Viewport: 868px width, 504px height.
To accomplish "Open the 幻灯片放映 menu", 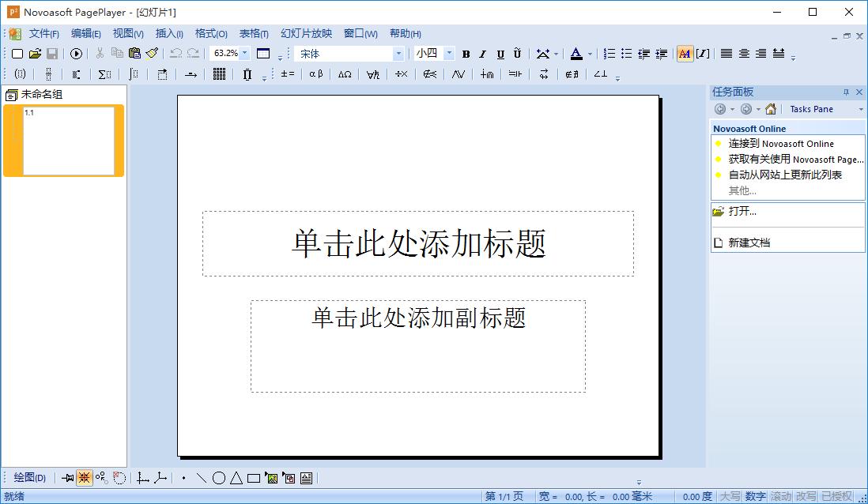I will pos(306,34).
